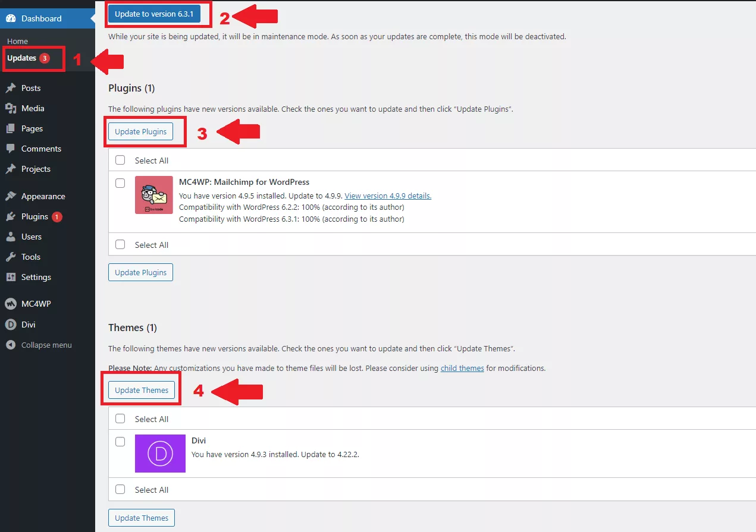Click MC4WP: Mailchimp for WordPress title

pyautogui.click(x=244, y=182)
